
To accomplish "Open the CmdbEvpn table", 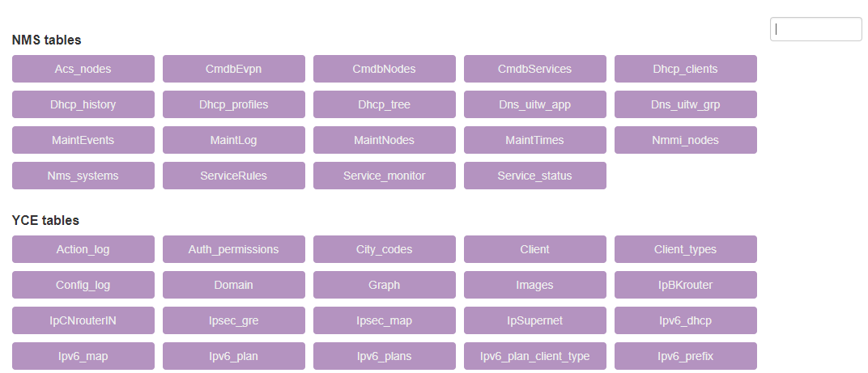I will coord(234,69).
